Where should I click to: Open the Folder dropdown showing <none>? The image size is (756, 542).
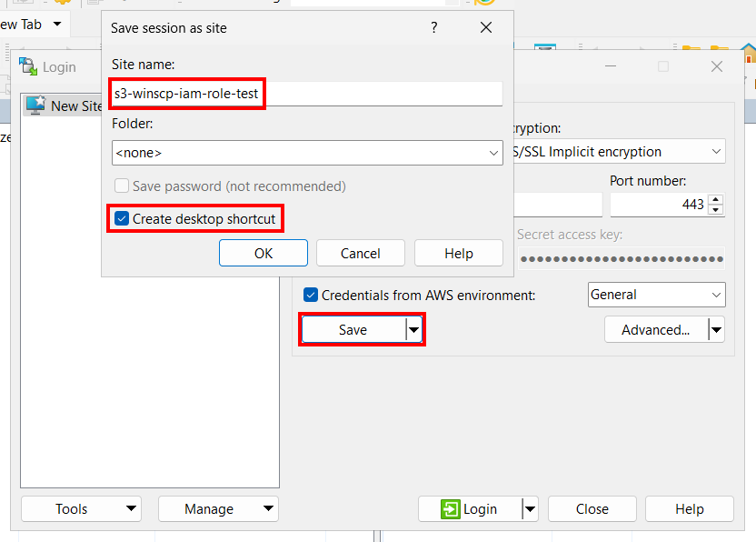[x=307, y=153]
